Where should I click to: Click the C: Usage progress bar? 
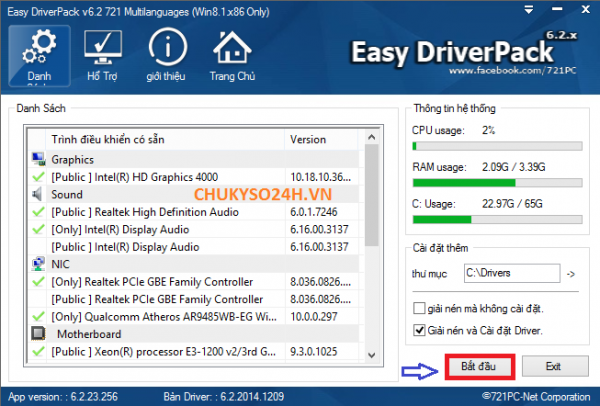(497, 219)
